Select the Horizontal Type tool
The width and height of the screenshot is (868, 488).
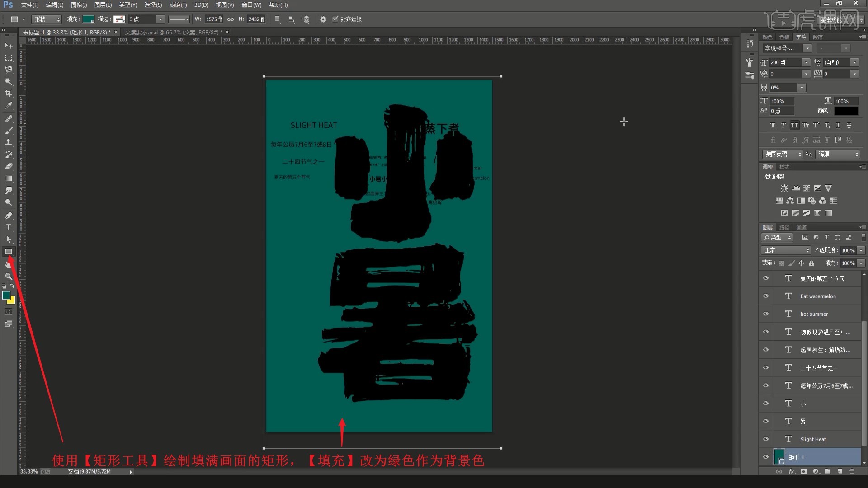9,227
